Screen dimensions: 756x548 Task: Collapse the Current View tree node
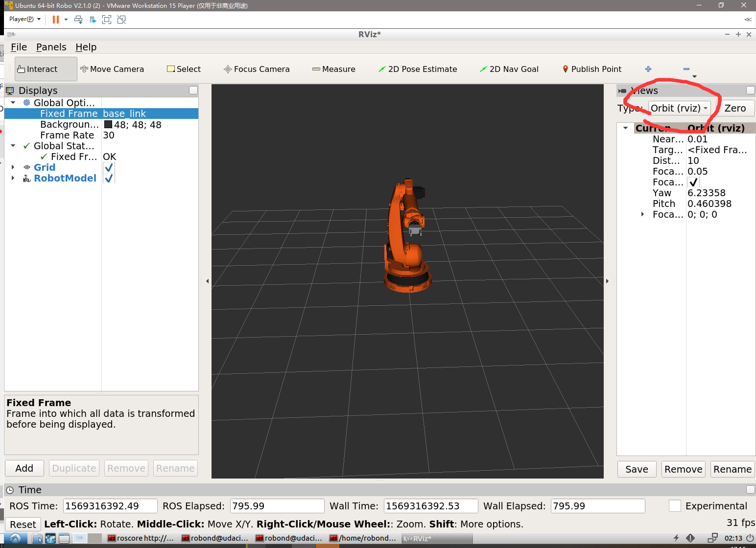625,128
